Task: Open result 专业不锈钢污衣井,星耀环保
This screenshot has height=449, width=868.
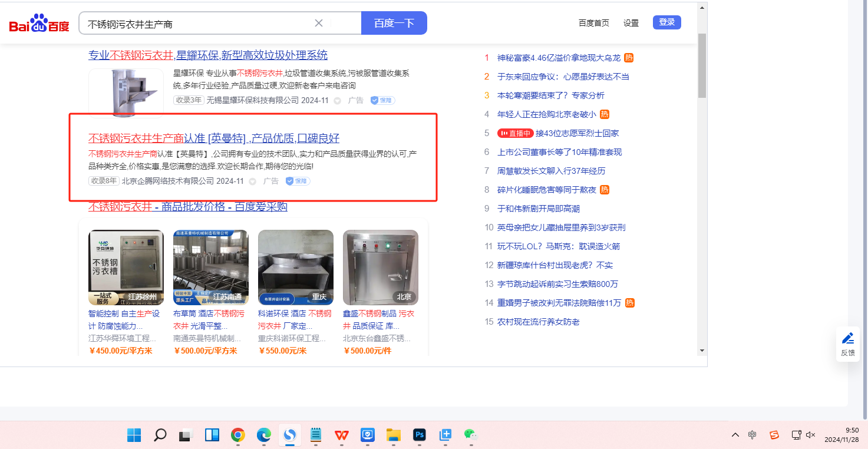Action: [208, 55]
